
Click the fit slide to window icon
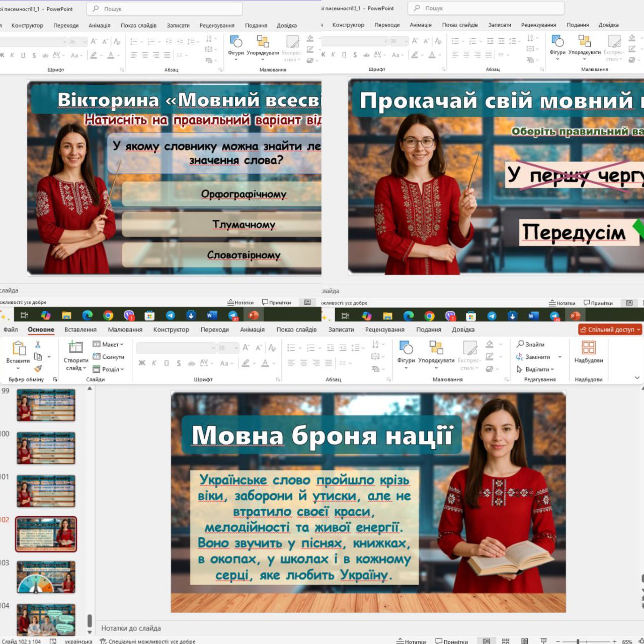[x=641, y=641]
